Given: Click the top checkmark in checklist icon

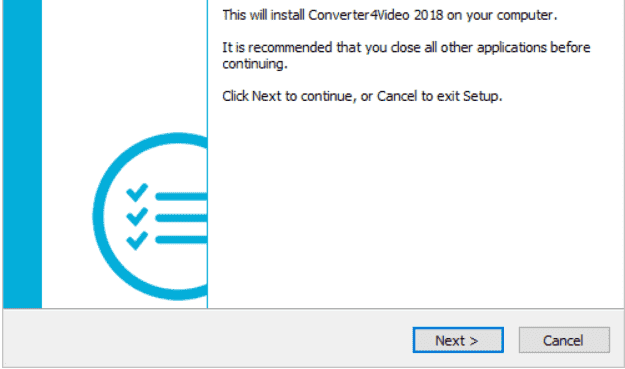Looking at the screenshot, I should pyautogui.click(x=137, y=192).
